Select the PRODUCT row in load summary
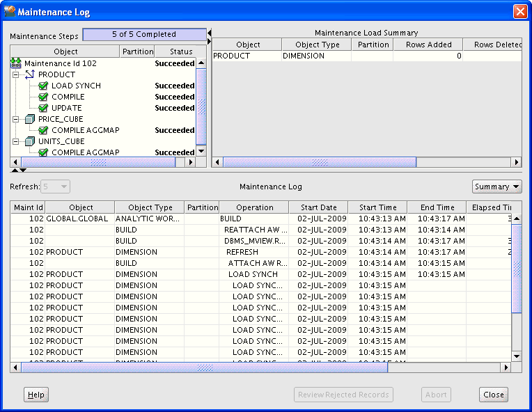Viewport: 532px width, 412px height. pyautogui.click(x=367, y=56)
